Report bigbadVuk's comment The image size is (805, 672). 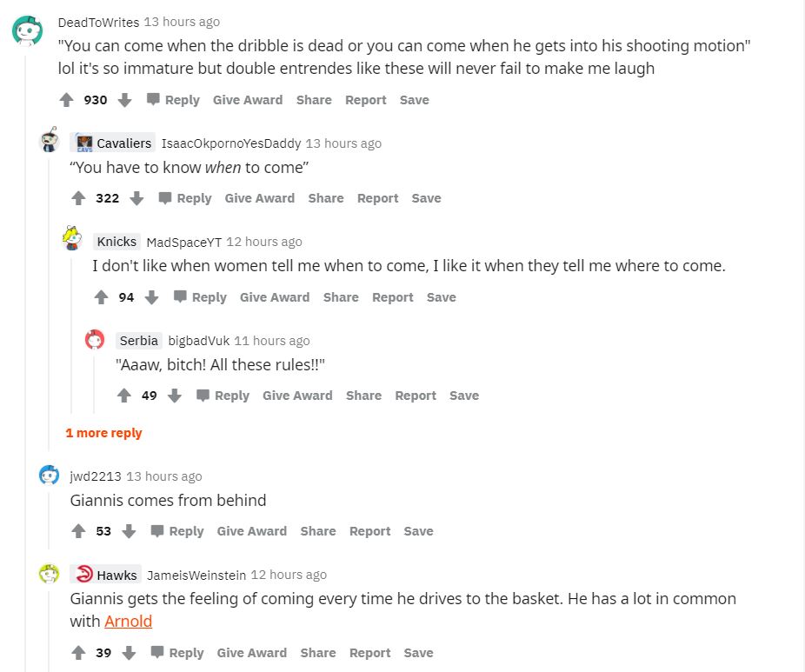coord(416,396)
